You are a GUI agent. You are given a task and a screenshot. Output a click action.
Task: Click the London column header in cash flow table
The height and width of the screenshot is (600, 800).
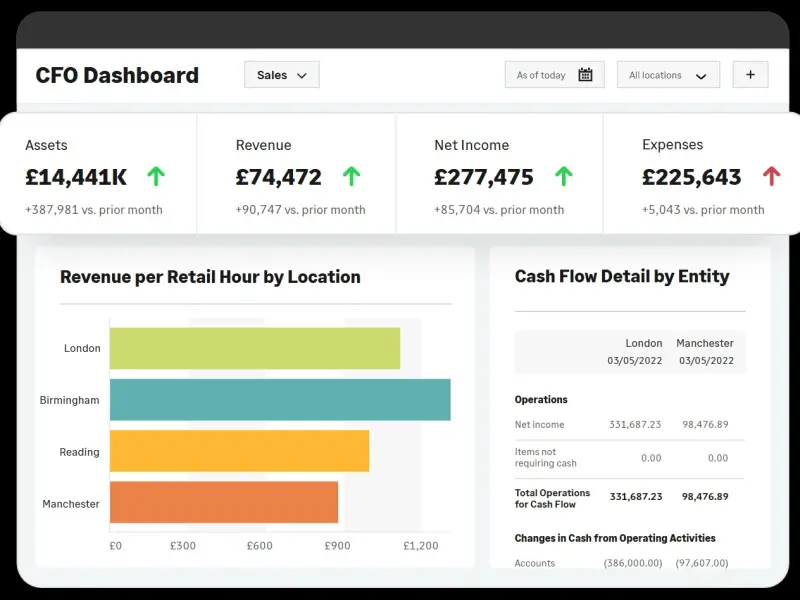coord(643,343)
